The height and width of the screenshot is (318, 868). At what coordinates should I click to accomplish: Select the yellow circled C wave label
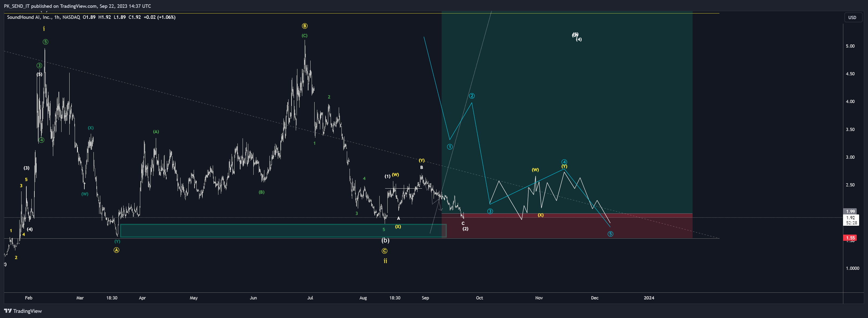(x=384, y=251)
